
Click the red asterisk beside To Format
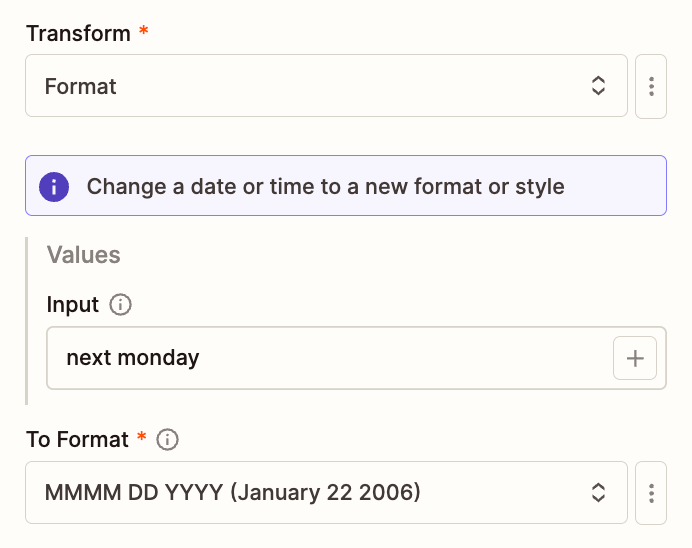click(142, 438)
